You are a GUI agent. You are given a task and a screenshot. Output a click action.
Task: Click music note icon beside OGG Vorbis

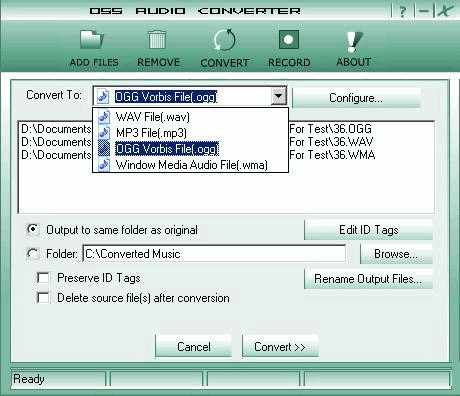[x=104, y=149]
